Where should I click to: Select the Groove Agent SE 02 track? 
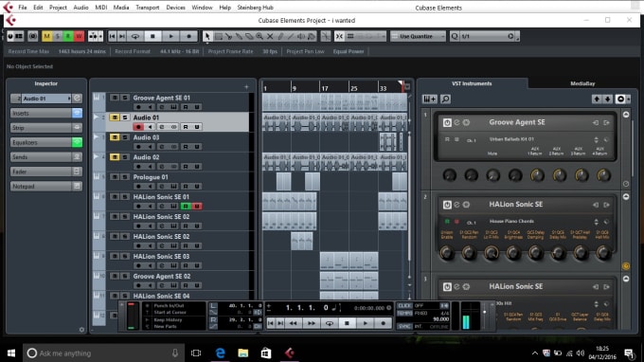point(162,276)
